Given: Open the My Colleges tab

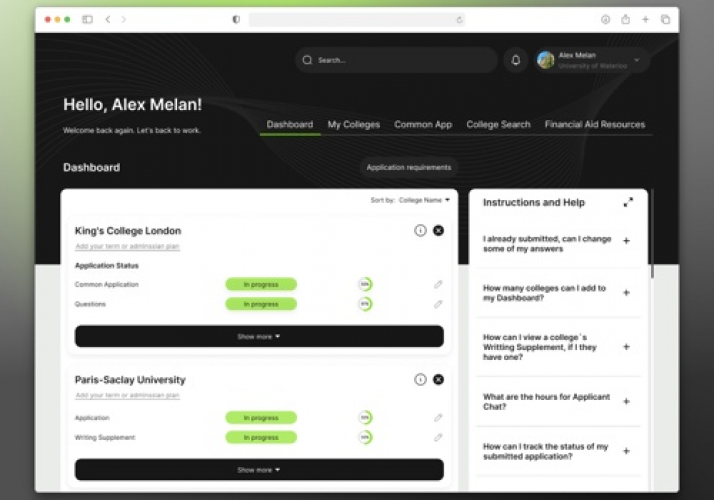Looking at the screenshot, I should pyautogui.click(x=354, y=124).
